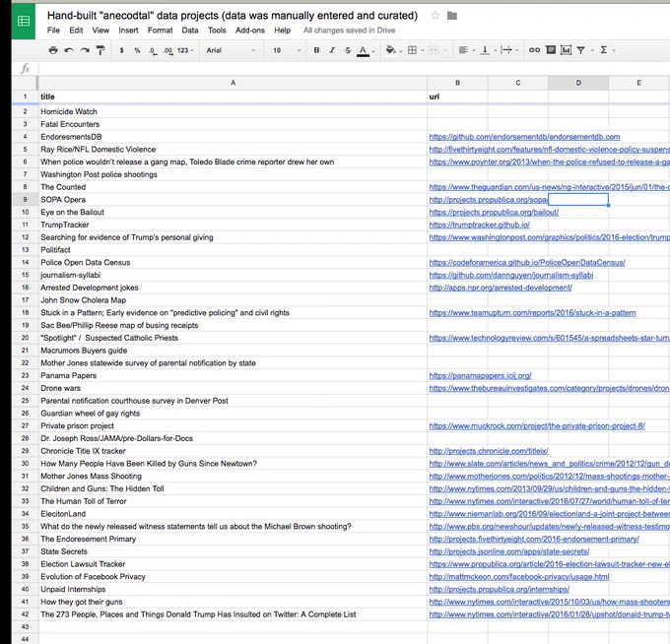Viewport: 670px width, 644px height.
Task: Open vertical align options
Action: tap(485, 50)
